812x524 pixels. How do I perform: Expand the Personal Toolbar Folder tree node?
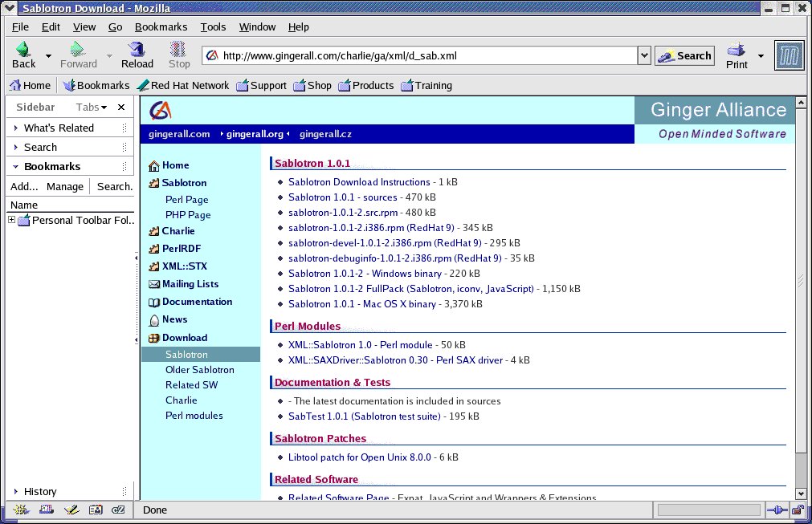(11, 220)
